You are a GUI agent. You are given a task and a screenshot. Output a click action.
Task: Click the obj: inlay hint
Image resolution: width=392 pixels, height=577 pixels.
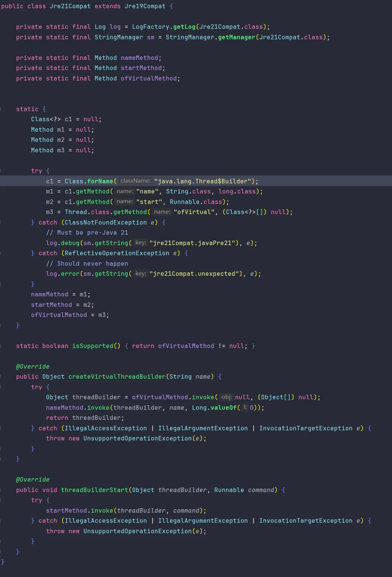click(x=226, y=397)
